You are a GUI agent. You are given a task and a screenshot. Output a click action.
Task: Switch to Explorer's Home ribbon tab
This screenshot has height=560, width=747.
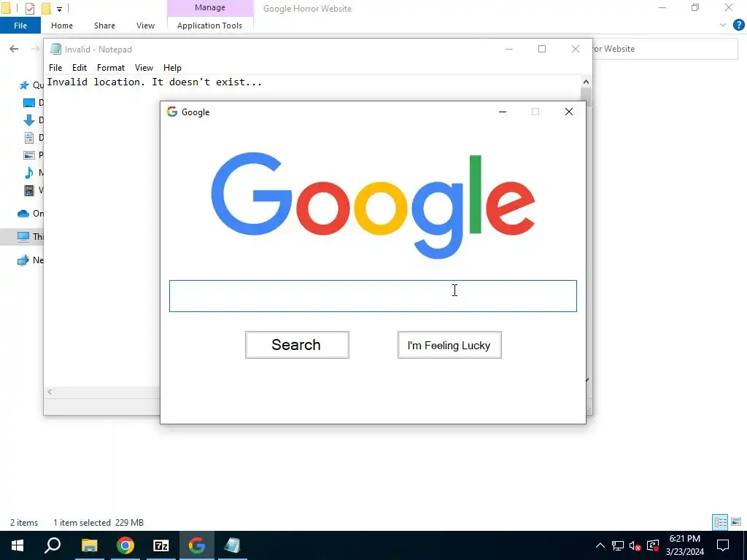pyautogui.click(x=62, y=26)
